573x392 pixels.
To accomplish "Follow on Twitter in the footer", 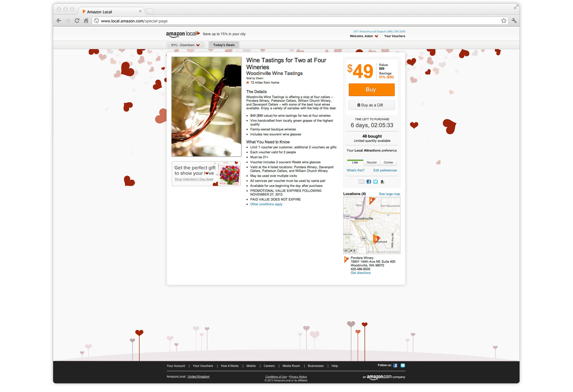I will point(403,365).
